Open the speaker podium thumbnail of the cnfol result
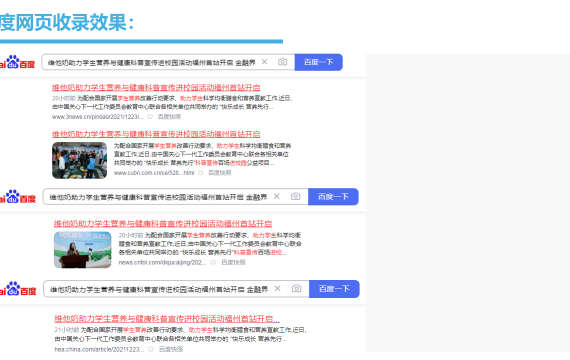The width and height of the screenshot is (570, 360). point(83,250)
